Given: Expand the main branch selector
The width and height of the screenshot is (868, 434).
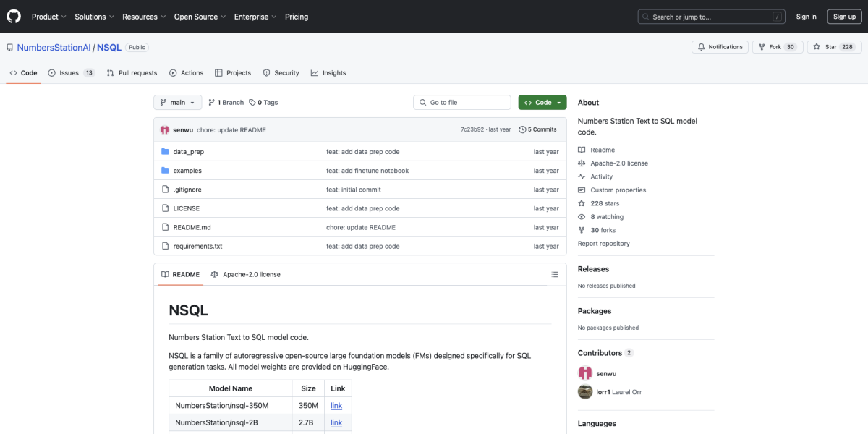Looking at the screenshot, I should [177, 103].
